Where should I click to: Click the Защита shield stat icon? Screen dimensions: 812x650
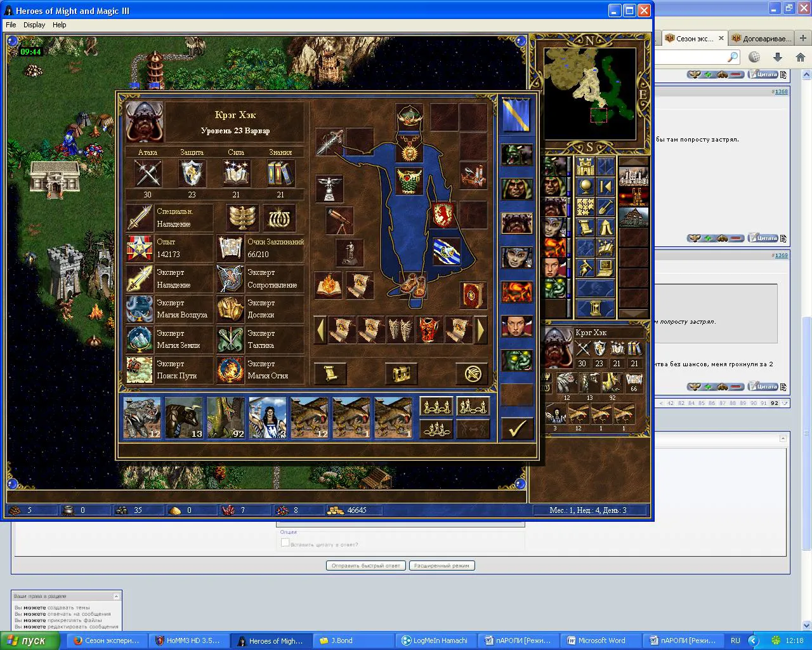192,173
